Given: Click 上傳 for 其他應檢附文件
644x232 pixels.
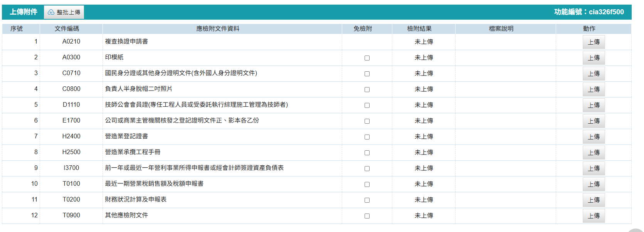Looking at the screenshot, I should [x=594, y=216].
